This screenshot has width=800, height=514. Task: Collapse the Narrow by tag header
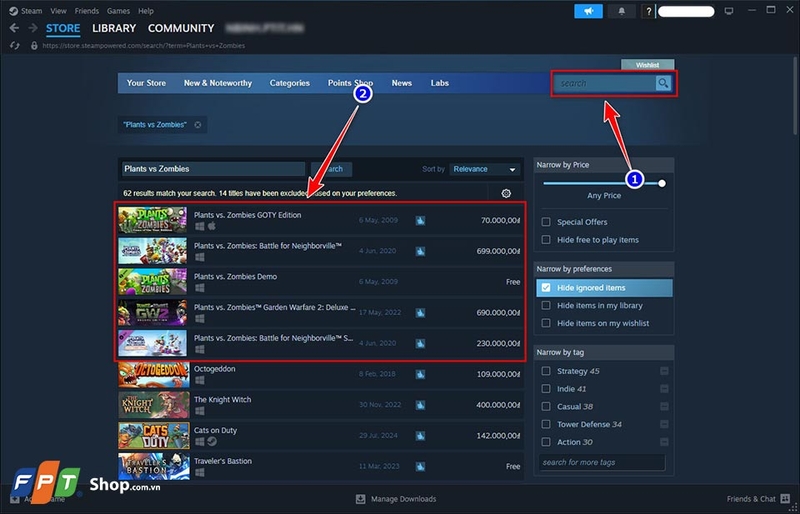coord(604,353)
